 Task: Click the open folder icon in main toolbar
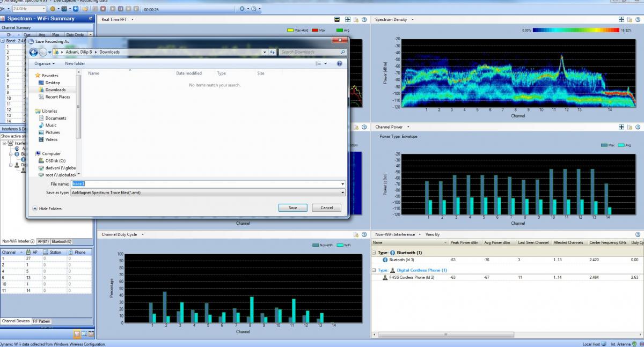pos(84,9)
